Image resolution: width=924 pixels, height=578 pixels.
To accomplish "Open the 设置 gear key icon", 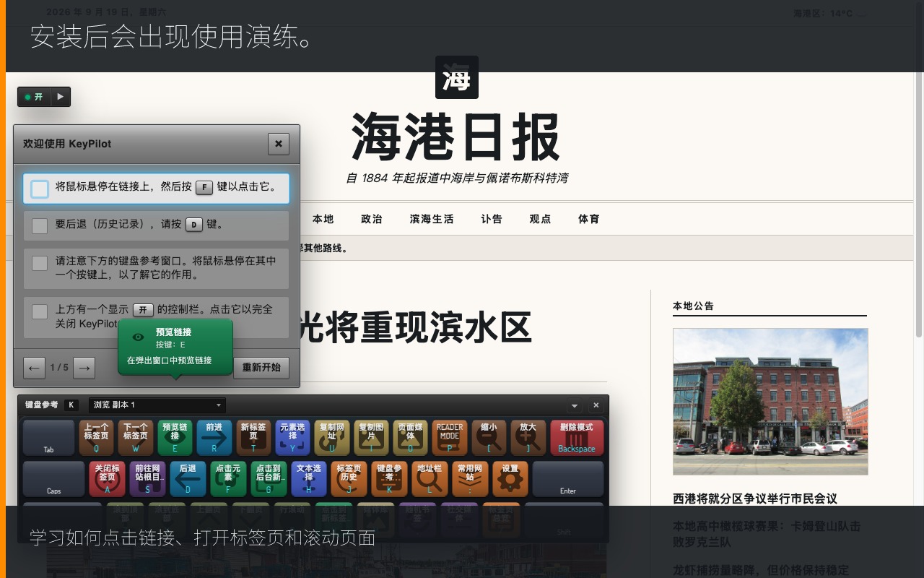I will pyautogui.click(x=510, y=479).
